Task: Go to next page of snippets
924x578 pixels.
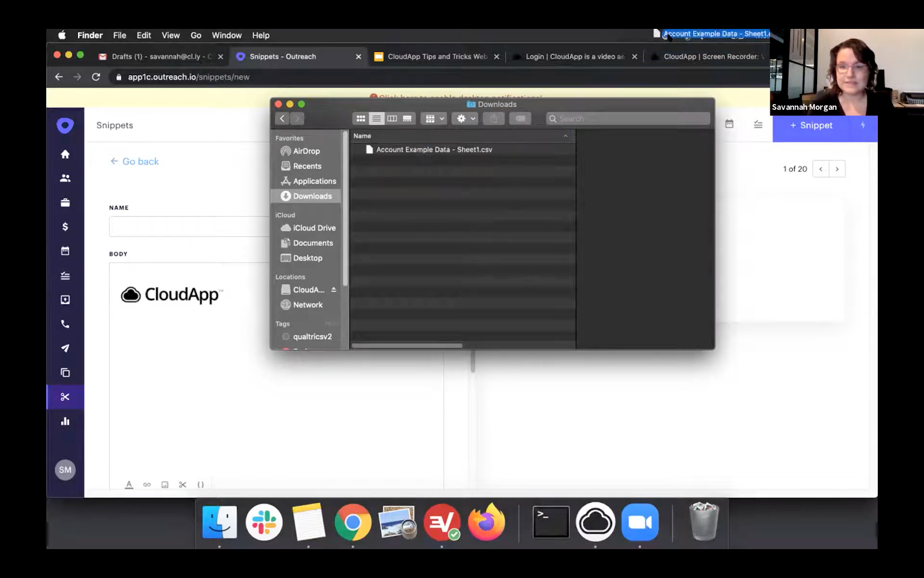Action: click(x=837, y=169)
